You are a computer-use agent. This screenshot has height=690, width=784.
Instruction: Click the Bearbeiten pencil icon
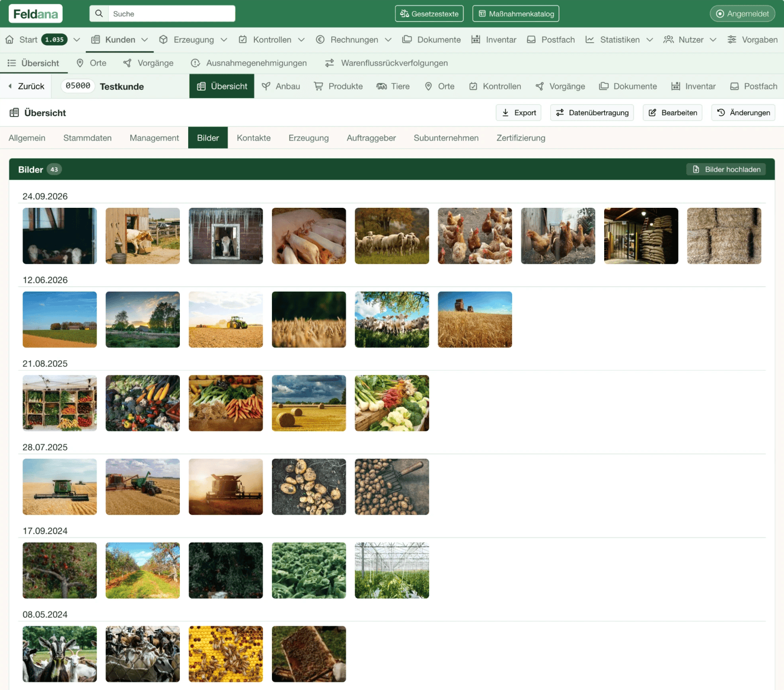(653, 113)
